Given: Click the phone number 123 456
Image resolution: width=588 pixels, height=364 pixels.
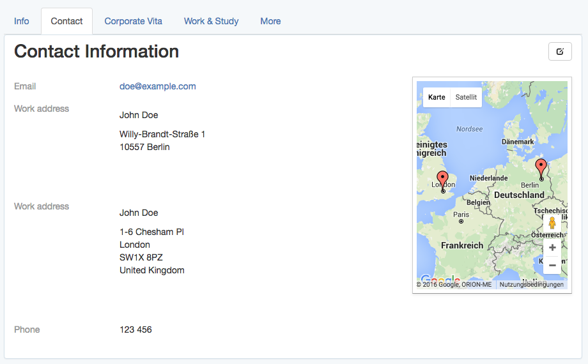Looking at the screenshot, I should coord(135,330).
